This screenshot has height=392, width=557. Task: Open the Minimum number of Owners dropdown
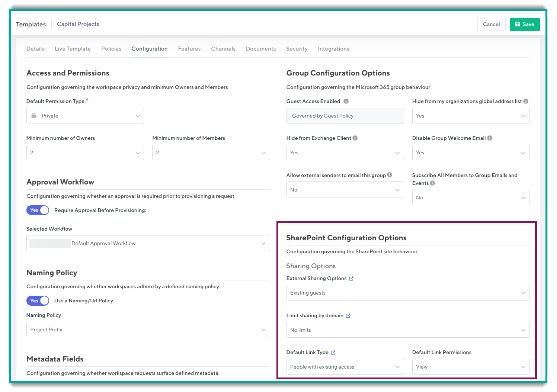pos(85,152)
